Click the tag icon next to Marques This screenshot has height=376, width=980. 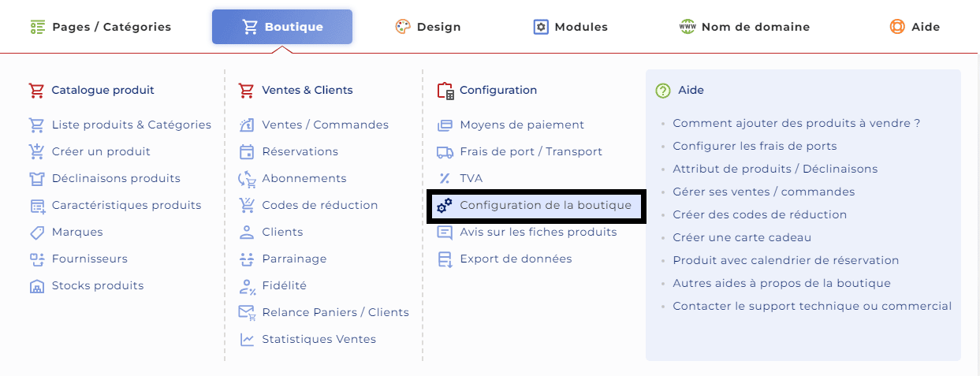point(36,232)
